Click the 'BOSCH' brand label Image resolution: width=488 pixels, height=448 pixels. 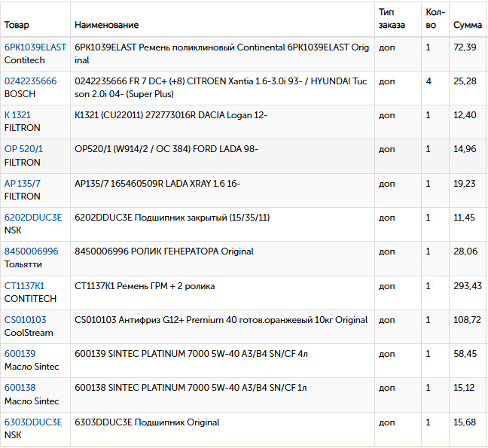(x=20, y=94)
